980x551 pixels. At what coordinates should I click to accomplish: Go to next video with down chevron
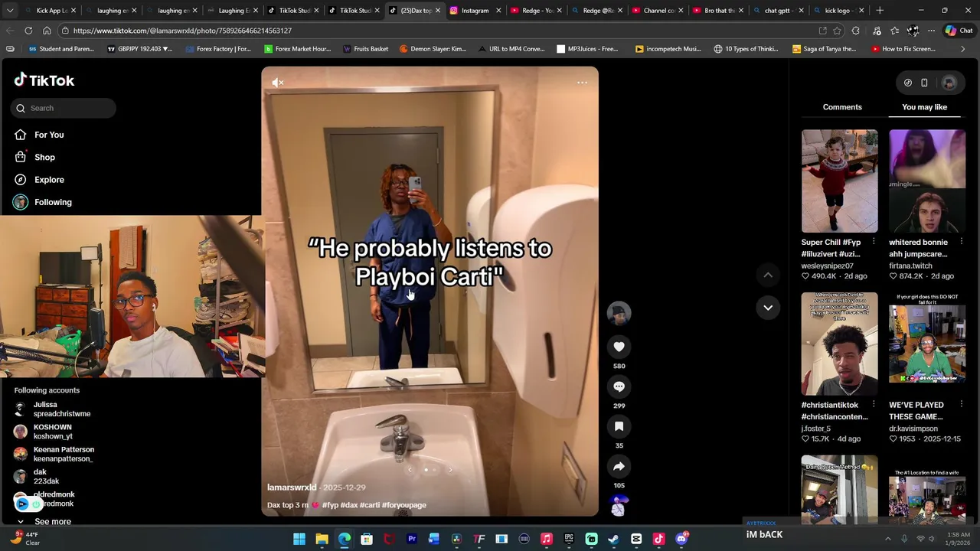click(768, 308)
